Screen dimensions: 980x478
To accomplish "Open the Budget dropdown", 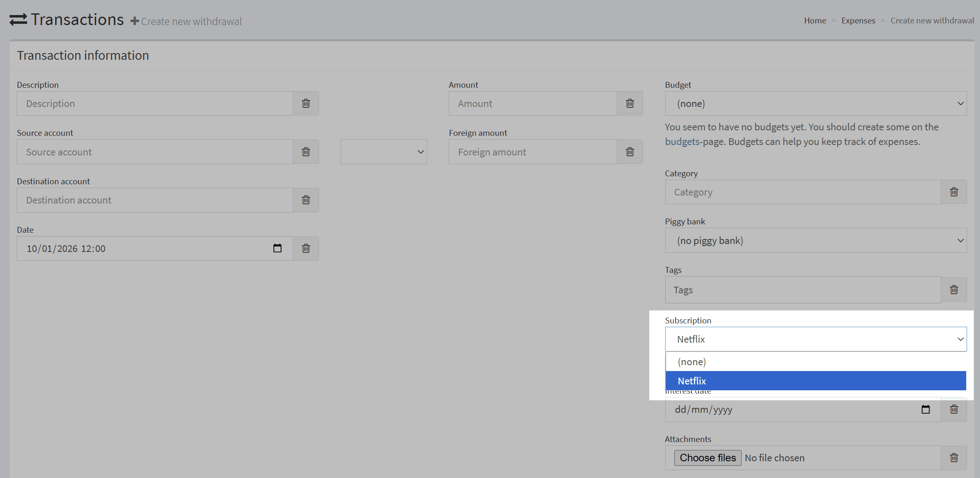I will pos(815,104).
